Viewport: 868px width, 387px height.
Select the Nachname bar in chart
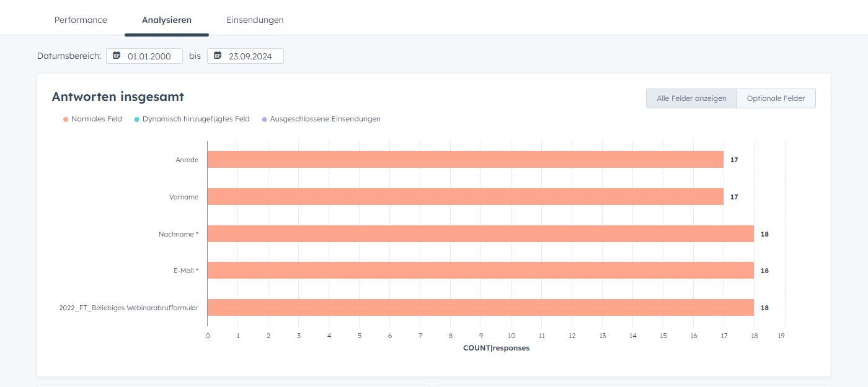pos(480,234)
